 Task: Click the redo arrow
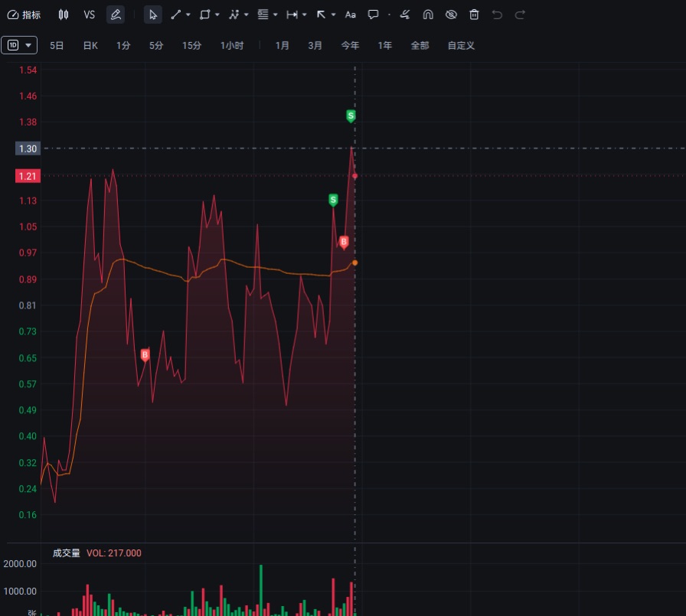(520, 15)
